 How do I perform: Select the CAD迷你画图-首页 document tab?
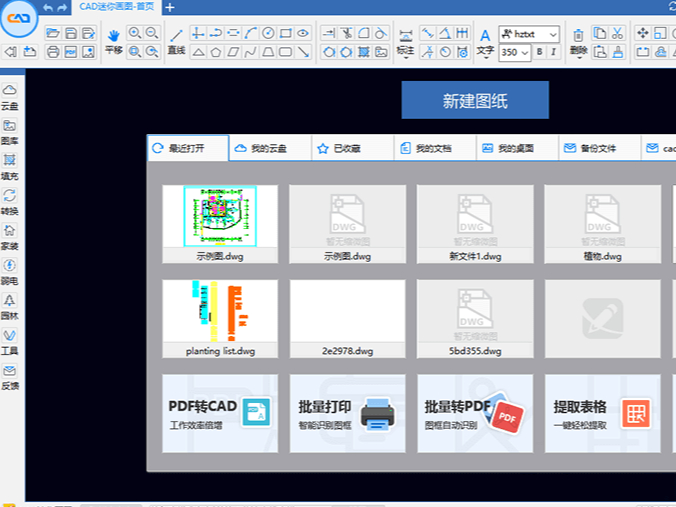click(117, 7)
